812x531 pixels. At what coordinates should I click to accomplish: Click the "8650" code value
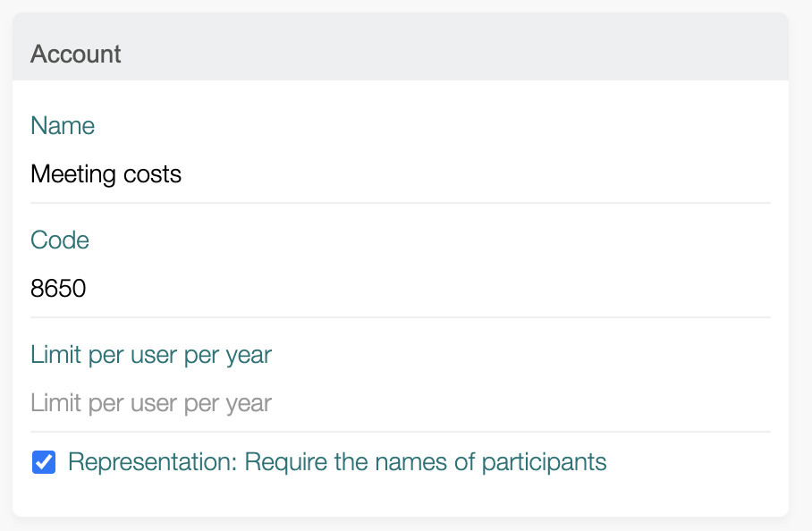click(58, 288)
